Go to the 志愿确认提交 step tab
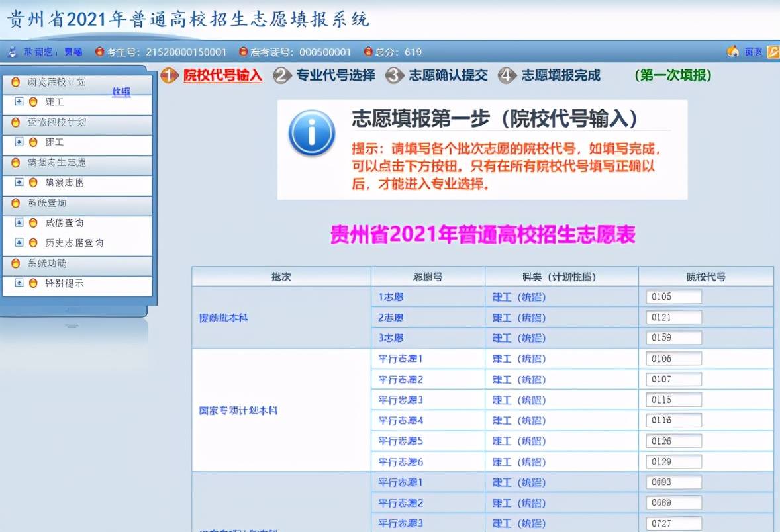Image resolution: width=780 pixels, height=532 pixels. coord(448,75)
